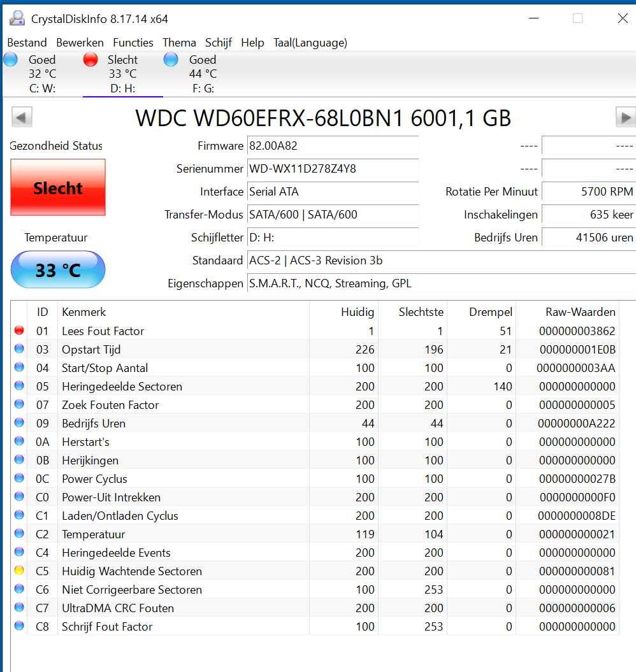This screenshot has width=636, height=672.
Task: Click the blue status orb for C: W:
Action: 11,59
